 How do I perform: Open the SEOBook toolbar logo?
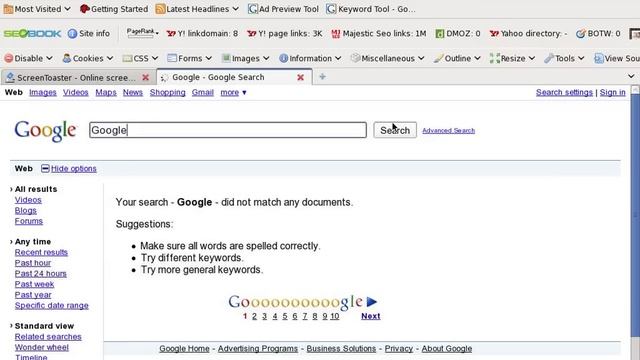click(32, 33)
